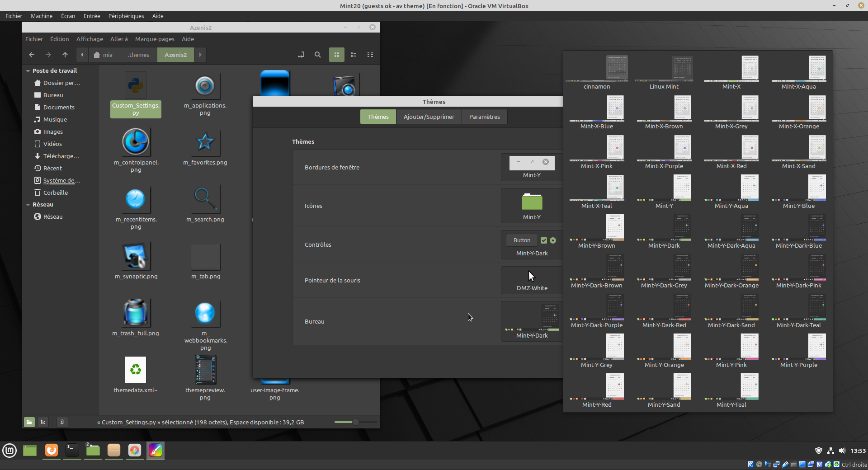Image resolution: width=868 pixels, height=470 pixels.
Task: Open Images in the file manager sidebar
Action: coord(48,132)
